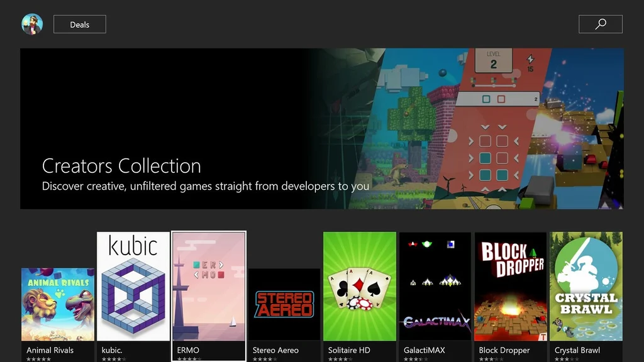Click the GalactiMAX title label
The image size is (644, 362).
(x=425, y=350)
